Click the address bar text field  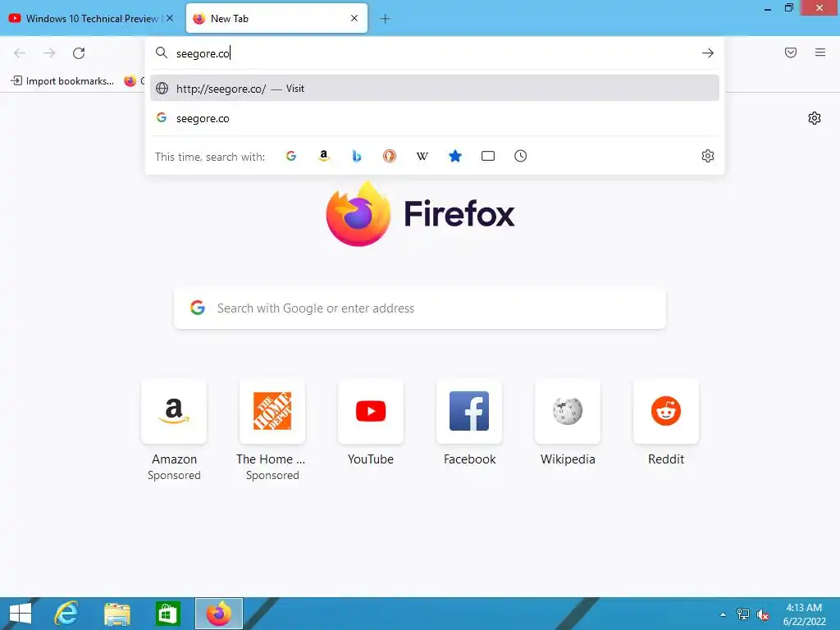435,53
